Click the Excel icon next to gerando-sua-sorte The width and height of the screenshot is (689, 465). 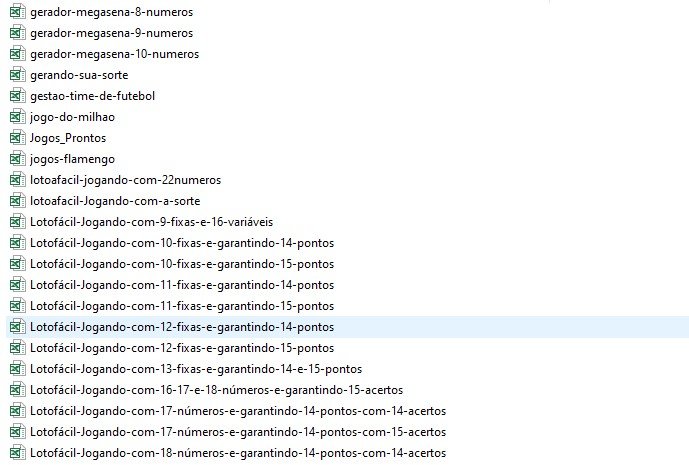[18, 75]
